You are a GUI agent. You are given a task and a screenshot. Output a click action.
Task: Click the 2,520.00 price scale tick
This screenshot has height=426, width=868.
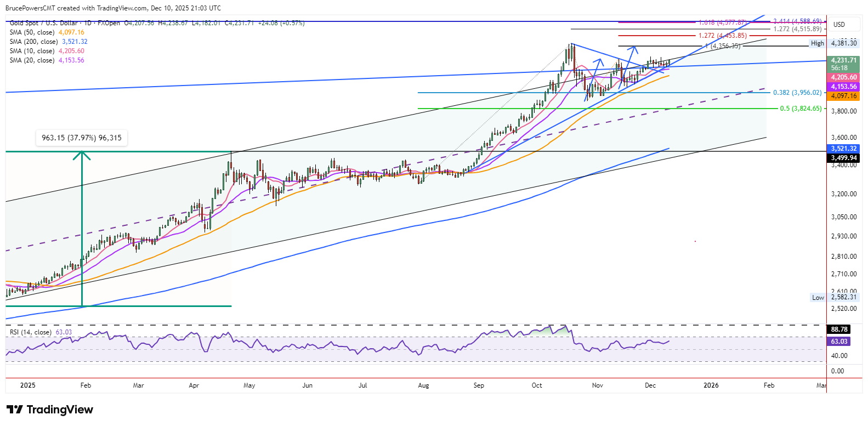click(x=844, y=309)
